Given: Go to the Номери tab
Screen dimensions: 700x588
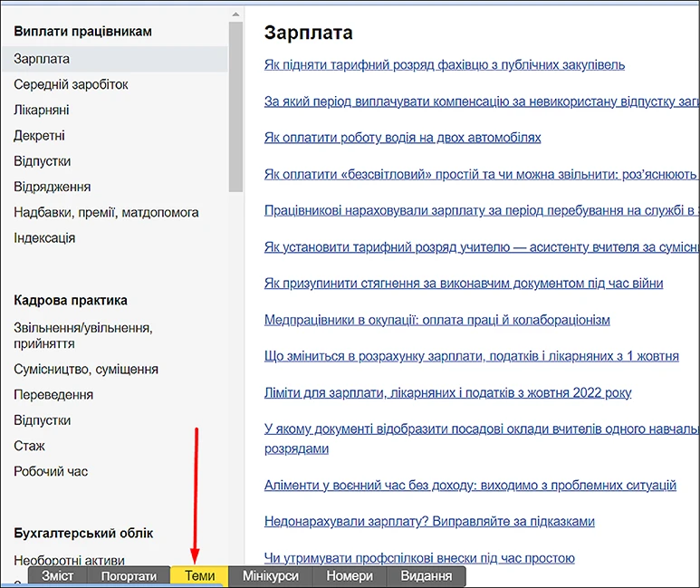Looking at the screenshot, I should (350, 576).
